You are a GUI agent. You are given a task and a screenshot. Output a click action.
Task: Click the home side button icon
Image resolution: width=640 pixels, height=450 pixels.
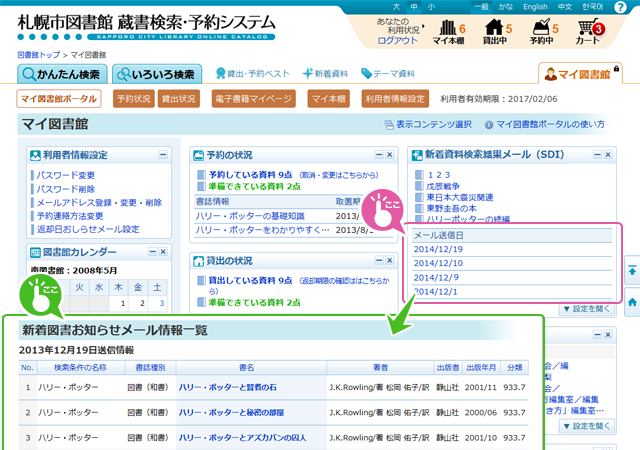tap(632, 302)
